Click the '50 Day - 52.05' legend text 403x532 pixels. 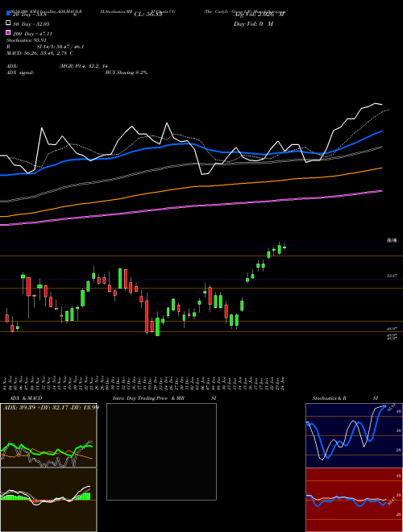[x=31, y=23]
